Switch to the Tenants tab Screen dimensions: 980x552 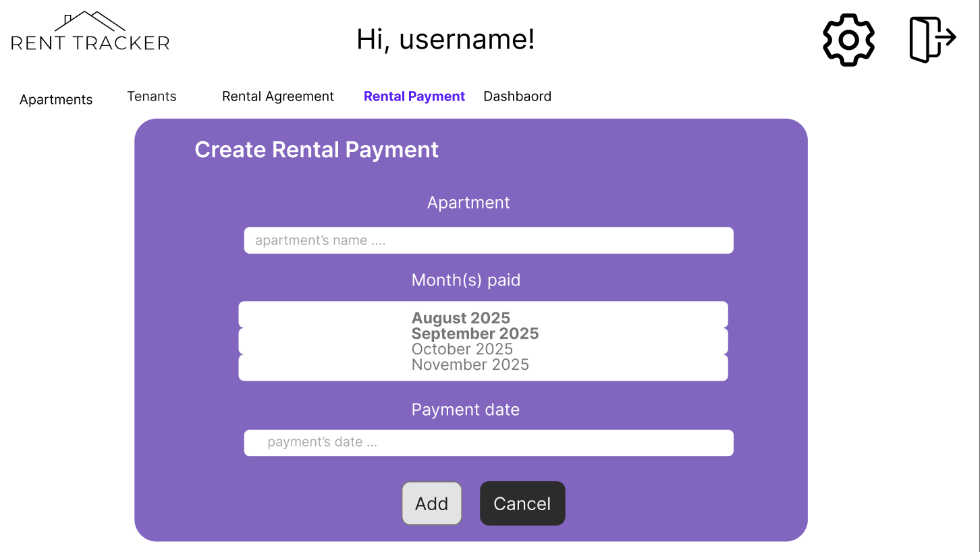[x=151, y=96]
